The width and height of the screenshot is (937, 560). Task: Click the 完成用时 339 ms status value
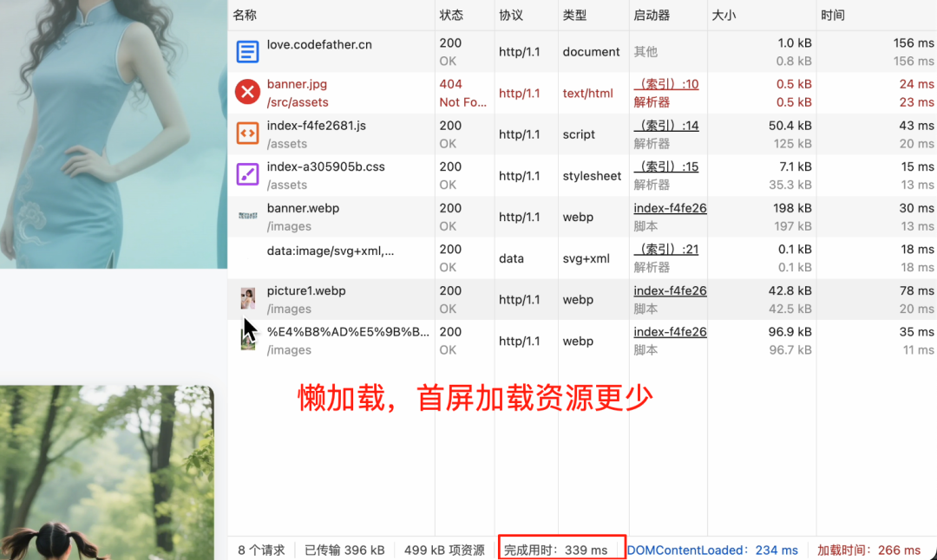tap(560, 550)
